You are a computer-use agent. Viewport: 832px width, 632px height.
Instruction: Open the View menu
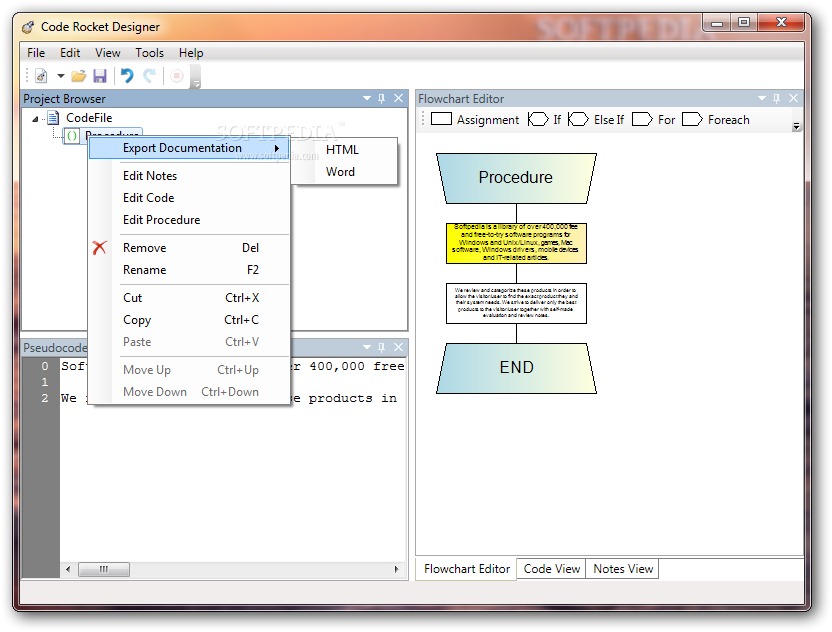point(108,53)
